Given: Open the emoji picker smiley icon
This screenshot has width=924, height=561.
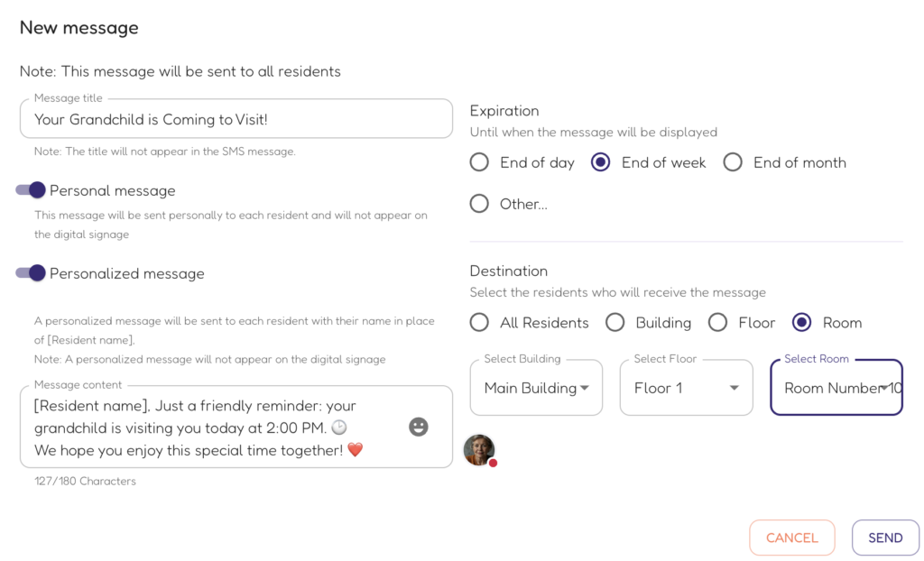Looking at the screenshot, I should coord(419,427).
